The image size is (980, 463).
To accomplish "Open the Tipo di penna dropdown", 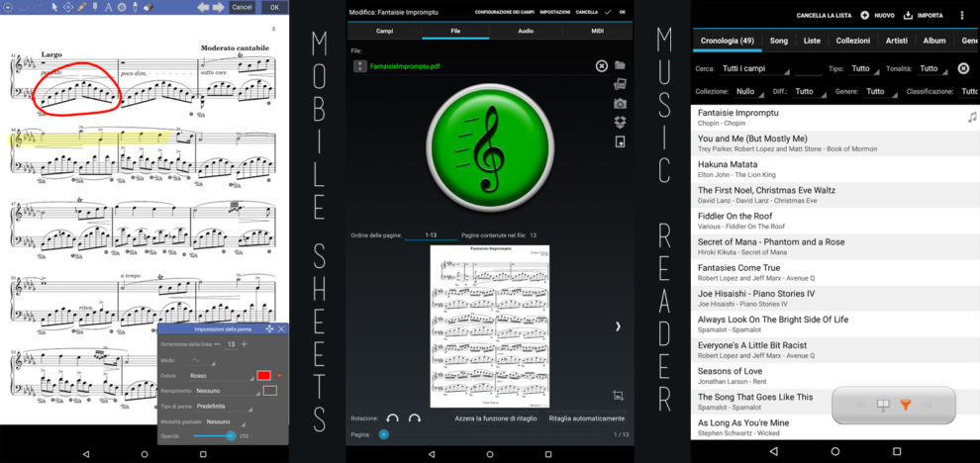I will point(223,407).
